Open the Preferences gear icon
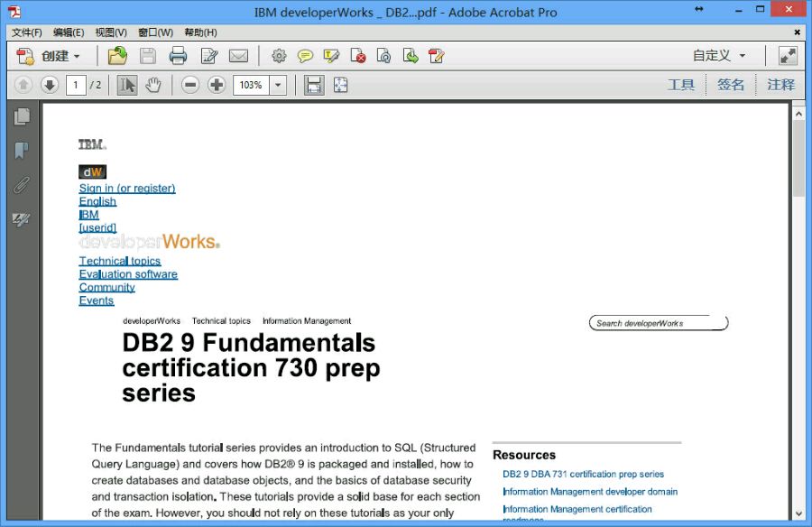 pyautogui.click(x=279, y=56)
